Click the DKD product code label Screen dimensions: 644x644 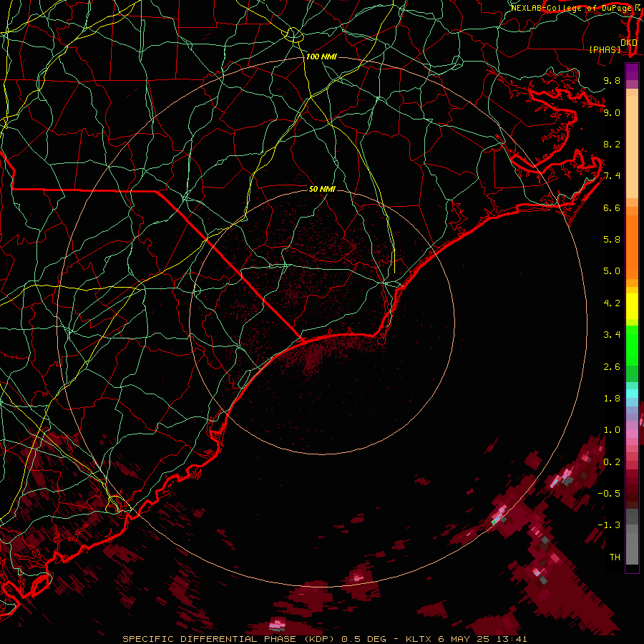(629, 43)
